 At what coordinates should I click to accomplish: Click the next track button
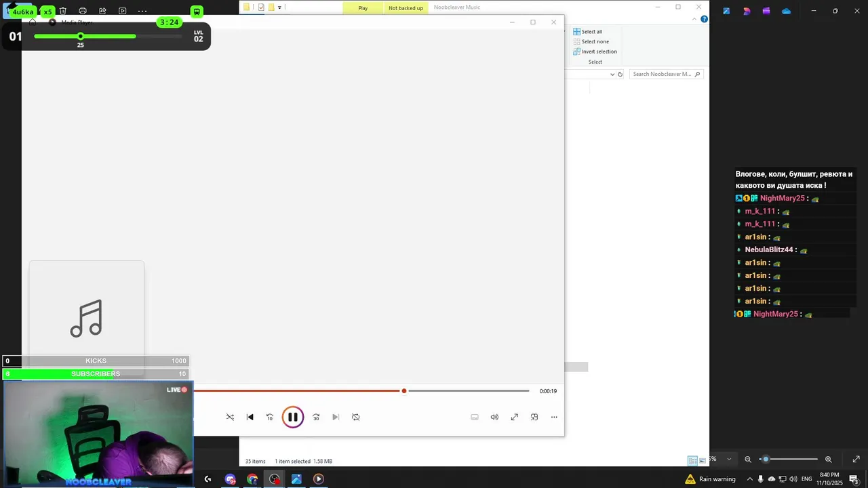pyautogui.click(x=336, y=417)
